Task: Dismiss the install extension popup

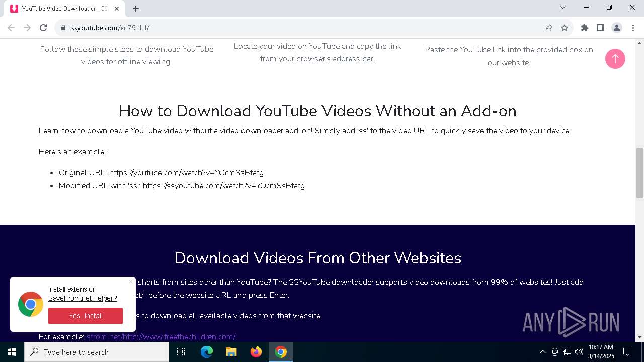Action: click(x=131, y=282)
